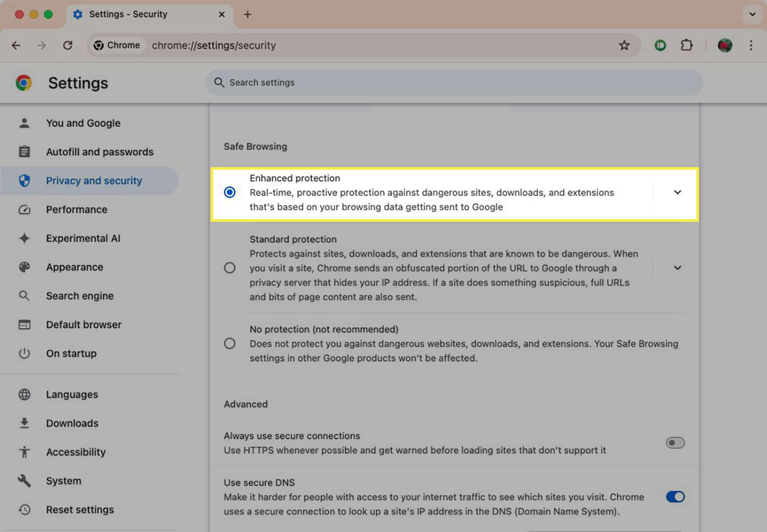Enable Always use secure connections toggle

(675, 443)
